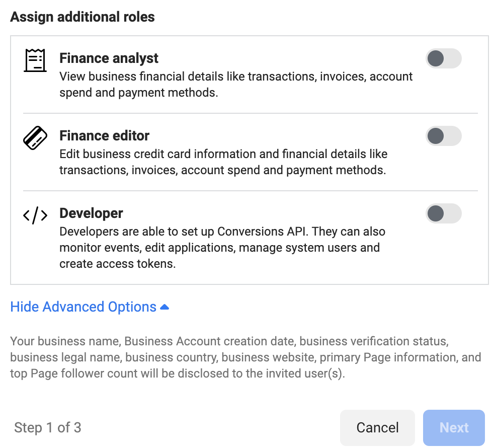Click the Finance analyst description text
This screenshot has width=493, height=448.
point(235,85)
